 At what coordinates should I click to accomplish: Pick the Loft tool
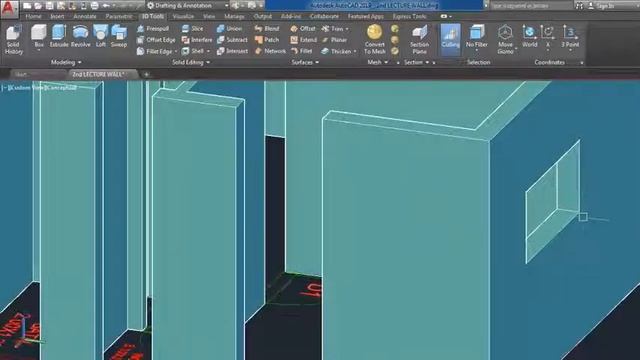pyautogui.click(x=100, y=37)
